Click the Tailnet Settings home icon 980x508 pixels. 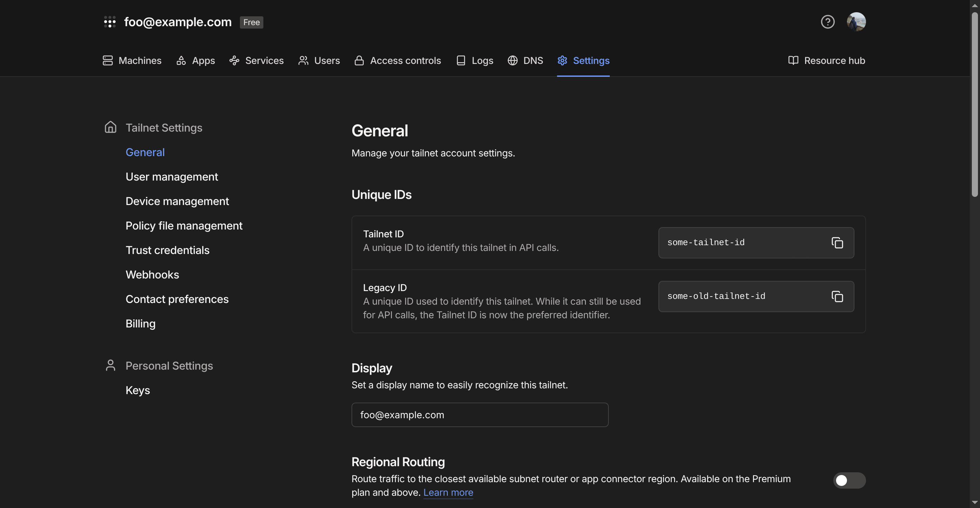110,127
